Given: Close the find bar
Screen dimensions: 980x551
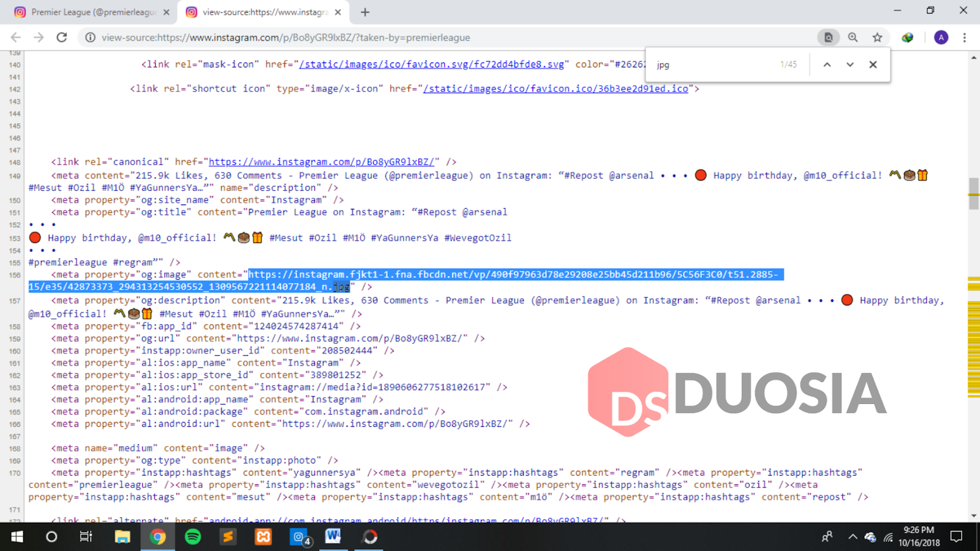Looking at the screenshot, I should click(x=873, y=64).
